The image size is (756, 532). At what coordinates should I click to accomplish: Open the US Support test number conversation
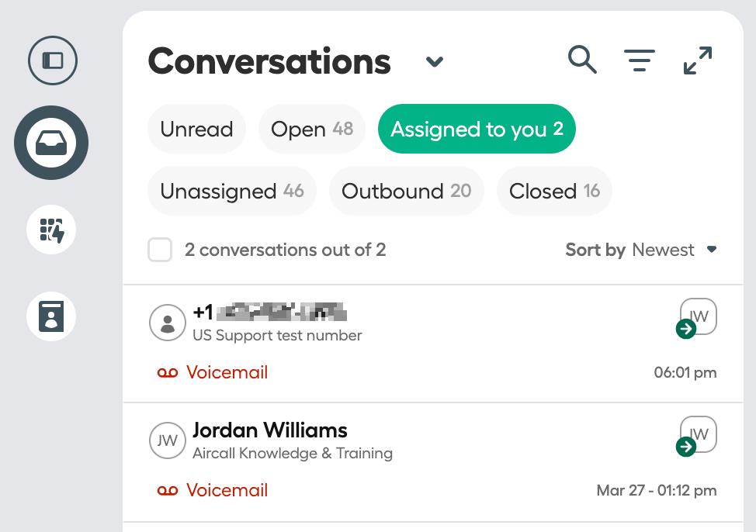point(433,344)
